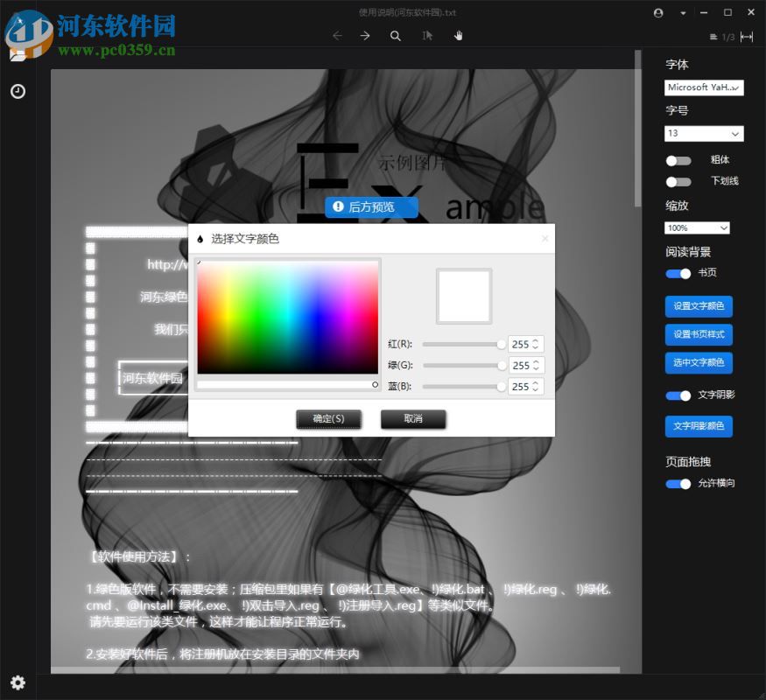The width and height of the screenshot is (766, 700).
Task: Expand the title bar dropdown arrow
Action: click(683, 13)
